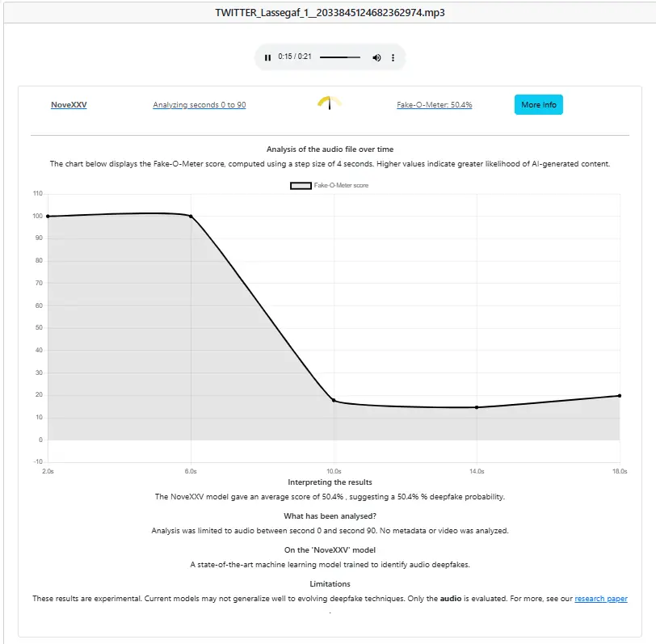Click the audio player seek bar
Image resolution: width=656 pixels, height=644 pixels.
339,57
